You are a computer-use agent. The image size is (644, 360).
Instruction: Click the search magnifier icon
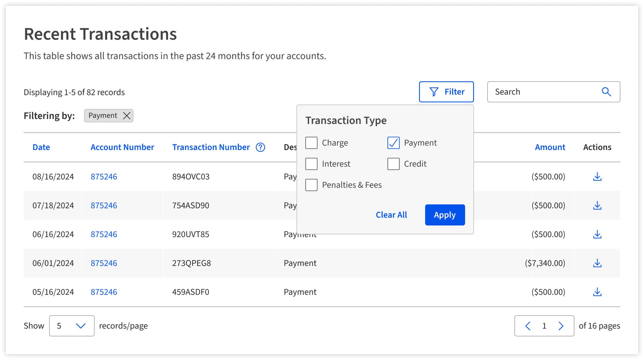pos(606,92)
